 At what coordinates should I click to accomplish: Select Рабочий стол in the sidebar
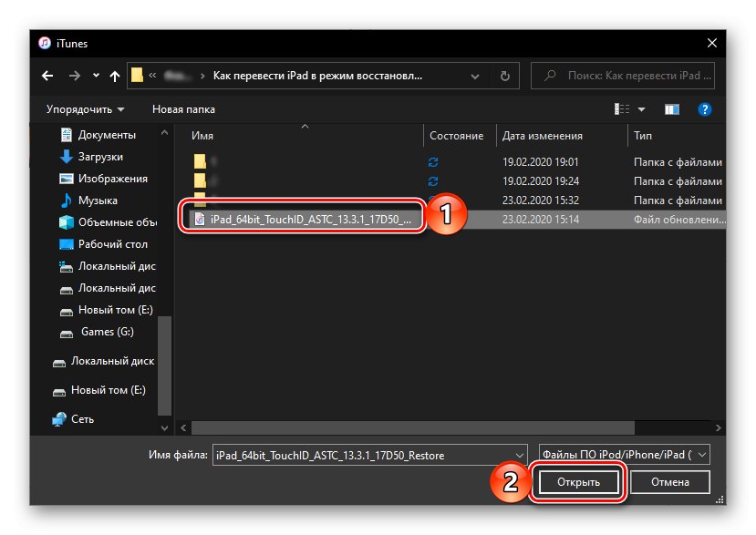(x=113, y=244)
